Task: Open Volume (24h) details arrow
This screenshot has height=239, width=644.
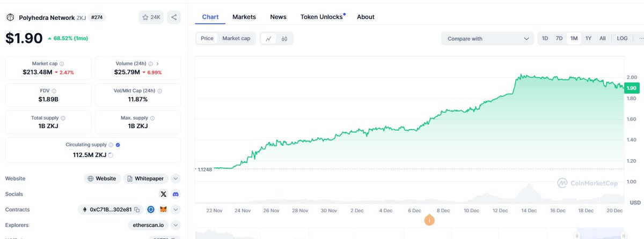Action: click(x=158, y=63)
